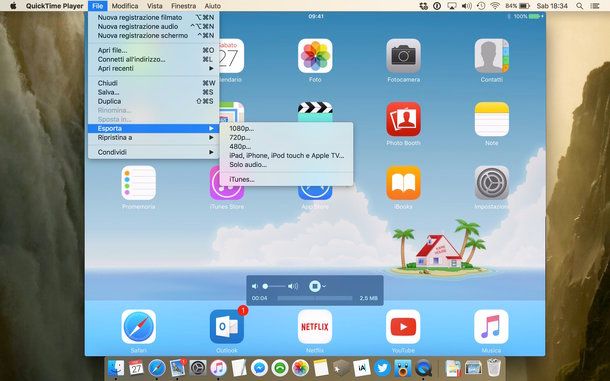Viewport: 610px width, 381px height.
Task: Tap the Contatti app icon
Action: (492, 56)
